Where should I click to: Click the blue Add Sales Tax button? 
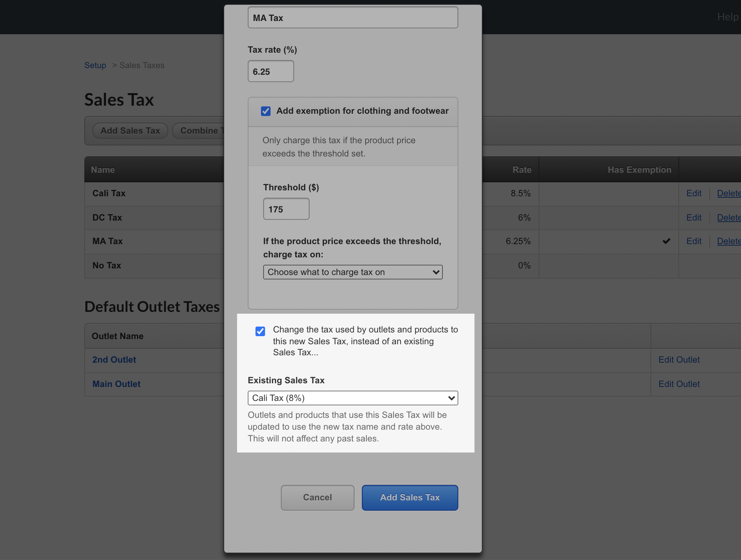tap(410, 497)
